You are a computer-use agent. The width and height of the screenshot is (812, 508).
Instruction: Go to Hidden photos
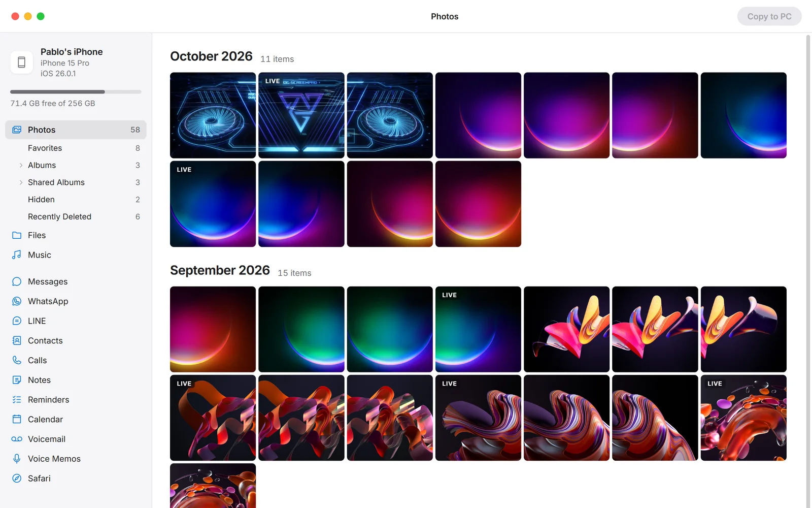point(76,200)
